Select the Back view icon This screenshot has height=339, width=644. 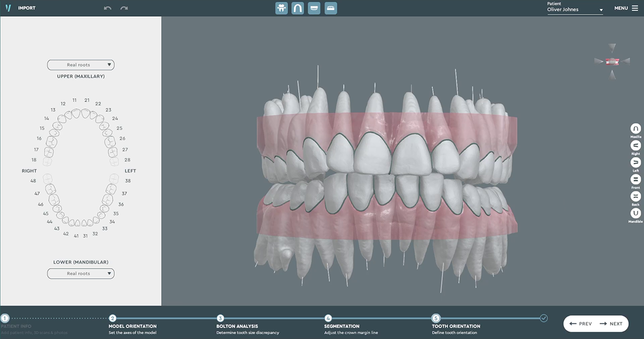coord(635,196)
